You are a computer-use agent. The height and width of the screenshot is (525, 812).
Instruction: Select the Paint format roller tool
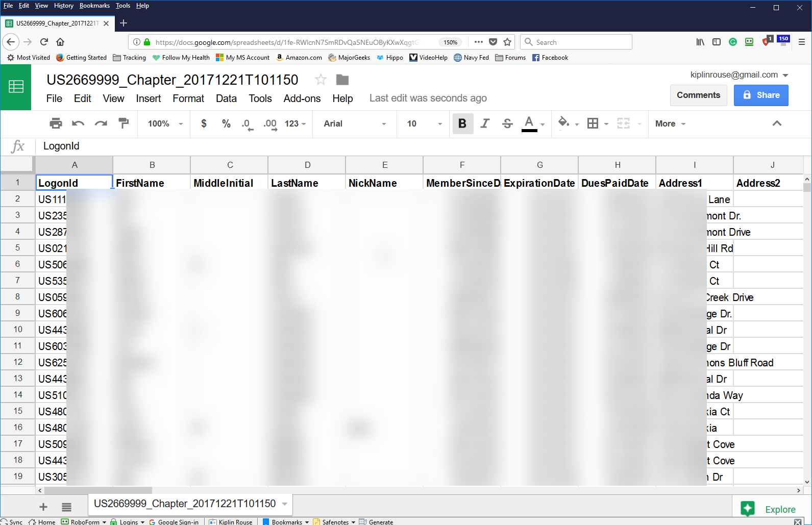124,123
